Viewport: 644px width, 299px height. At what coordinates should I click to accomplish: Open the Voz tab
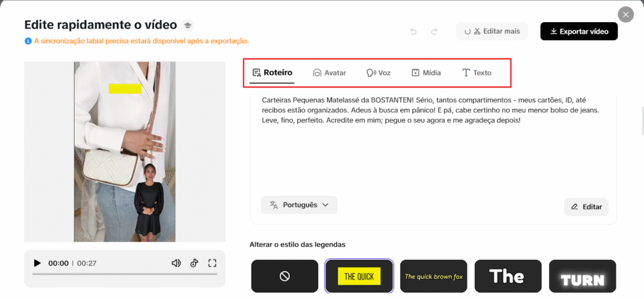point(379,73)
